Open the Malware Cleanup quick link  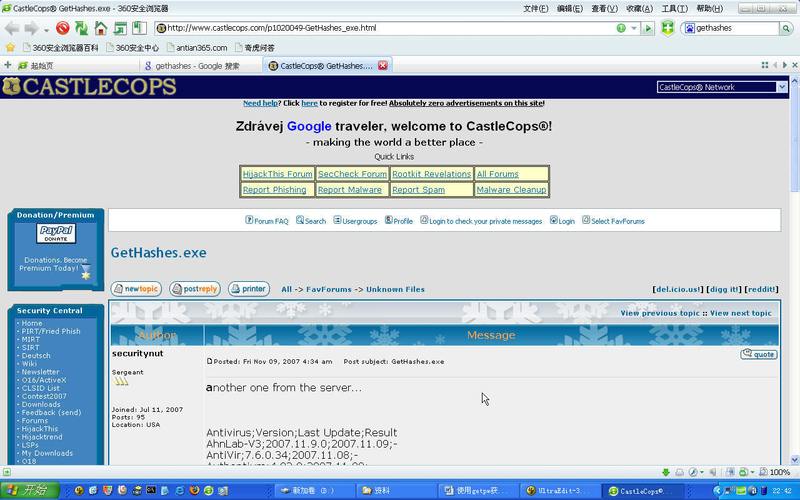tap(511, 190)
